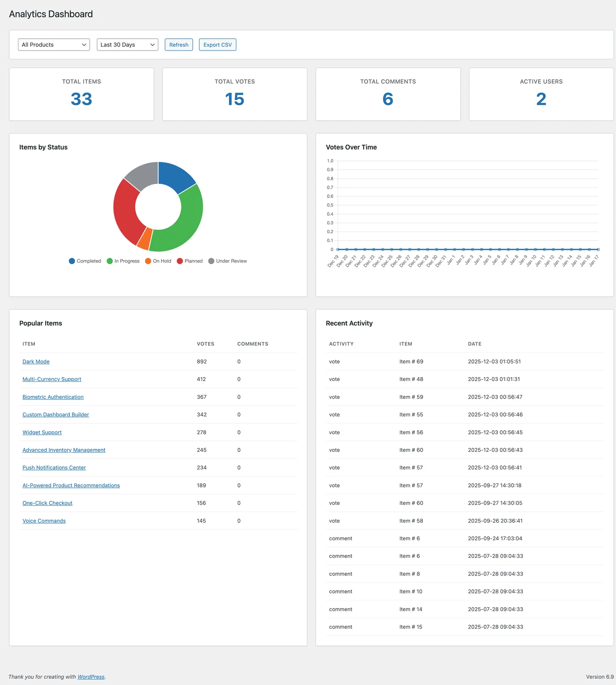
Task: Click the Refresh button
Action: (179, 44)
